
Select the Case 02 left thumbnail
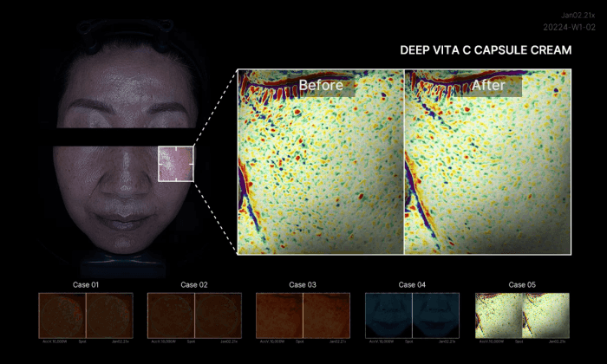[x=171, y=311]
